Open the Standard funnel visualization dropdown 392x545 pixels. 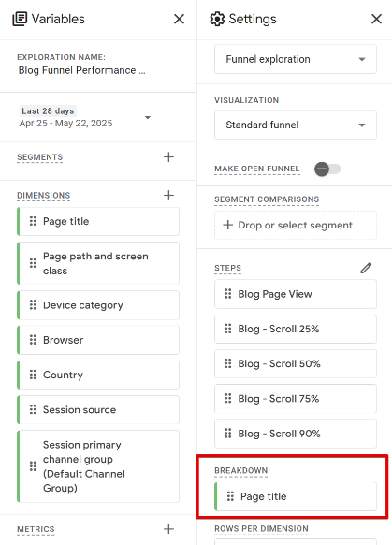[x=296, y=125]
